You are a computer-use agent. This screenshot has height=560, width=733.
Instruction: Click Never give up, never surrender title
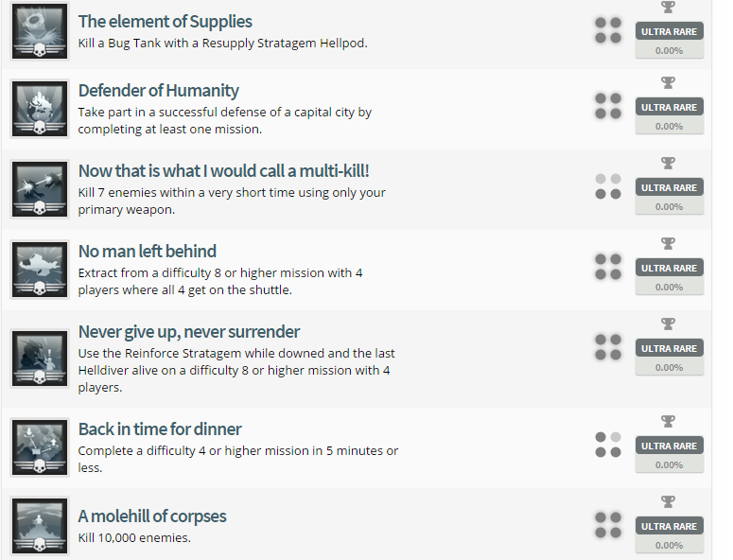tap(189, 332)
